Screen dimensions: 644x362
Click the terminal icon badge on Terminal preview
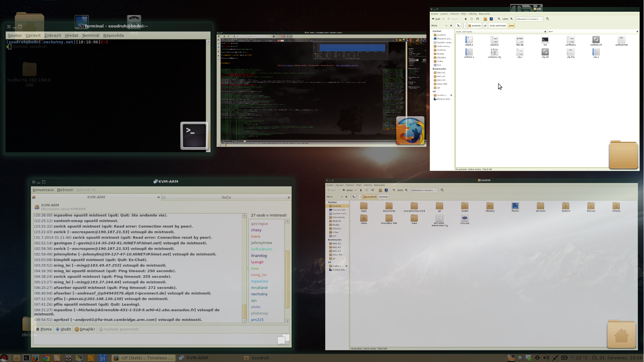[x=194, y=135]
